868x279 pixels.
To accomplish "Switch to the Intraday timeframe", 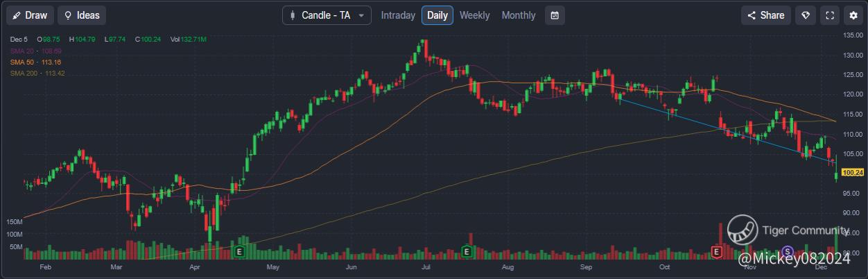I will 398,15.
